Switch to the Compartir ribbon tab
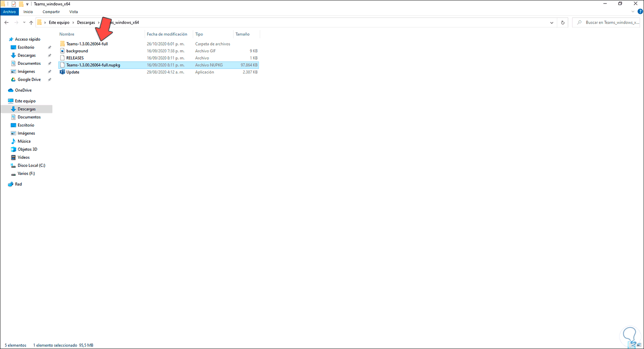 tap(51, 12)
